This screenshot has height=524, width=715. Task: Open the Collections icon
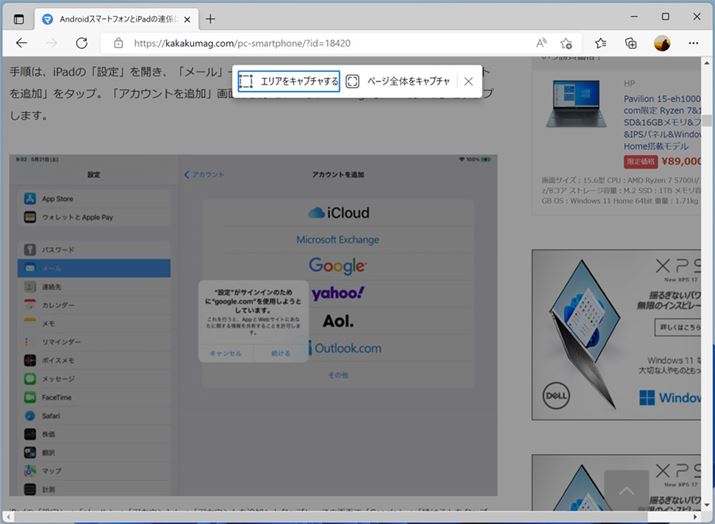(631, 43)
